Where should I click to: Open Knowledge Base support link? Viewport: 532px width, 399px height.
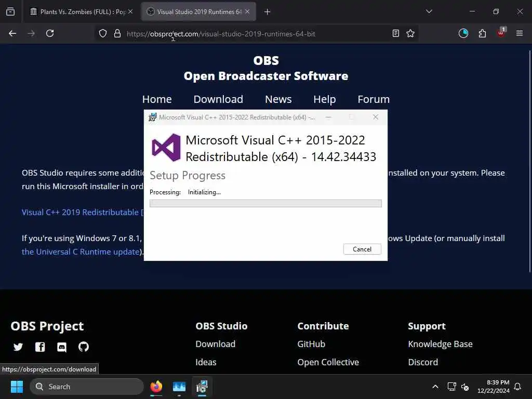[x=440, y=344]
